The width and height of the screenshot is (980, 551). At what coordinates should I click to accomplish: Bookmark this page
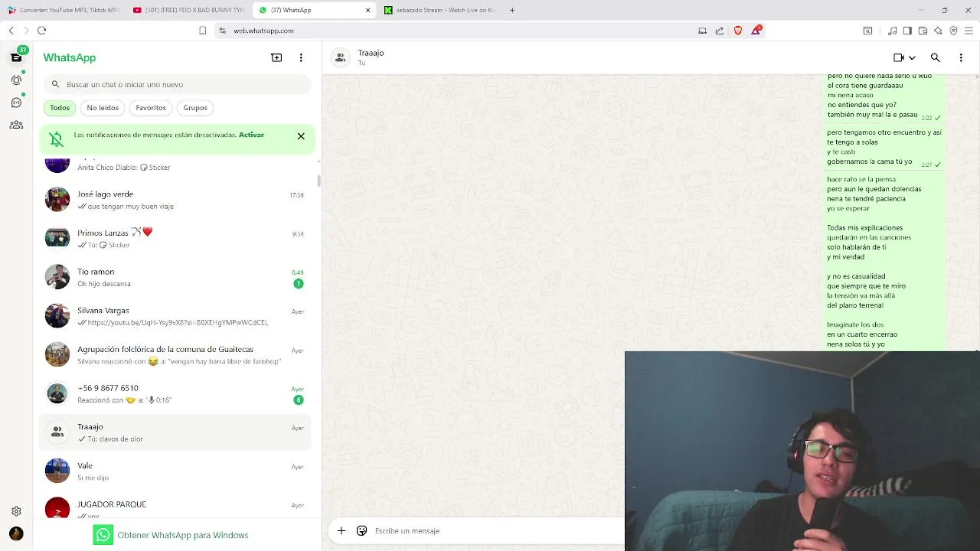(202, 31)
